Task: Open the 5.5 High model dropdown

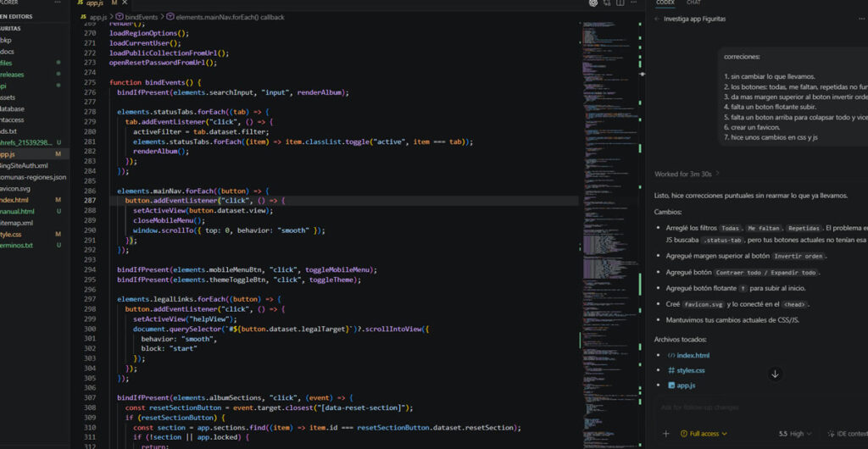Action: [795, 434]
